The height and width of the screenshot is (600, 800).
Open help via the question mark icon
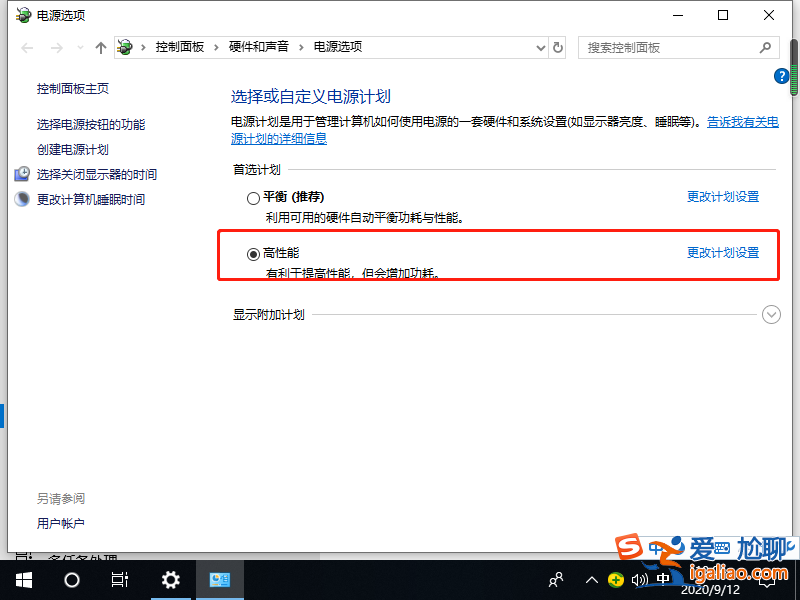782,75
